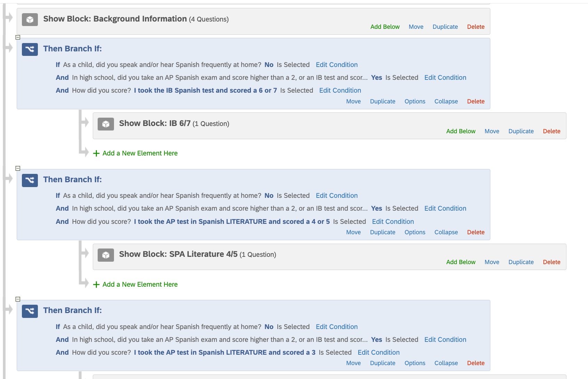
Task: Delete the LITERATURE 4 or 5 branch
Action: (476, 232)
